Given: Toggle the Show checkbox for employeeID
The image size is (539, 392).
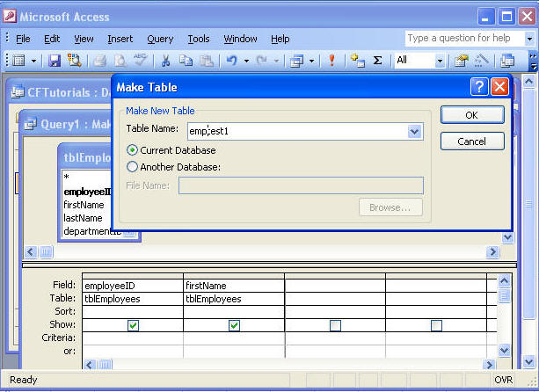Looking at the screenshot, I should [x=133, y=325].
